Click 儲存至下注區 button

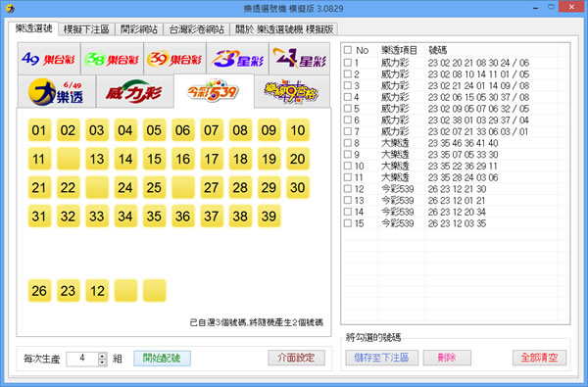381,358
